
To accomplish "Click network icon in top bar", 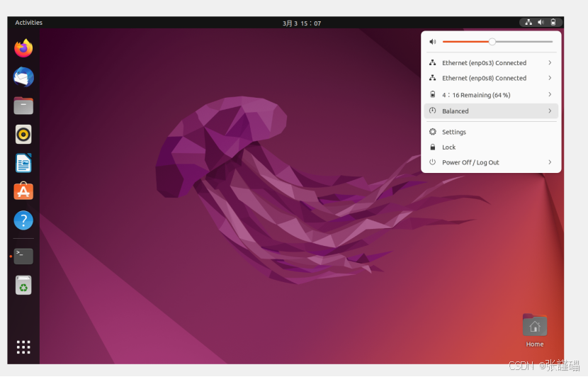I will pos(528,23).
